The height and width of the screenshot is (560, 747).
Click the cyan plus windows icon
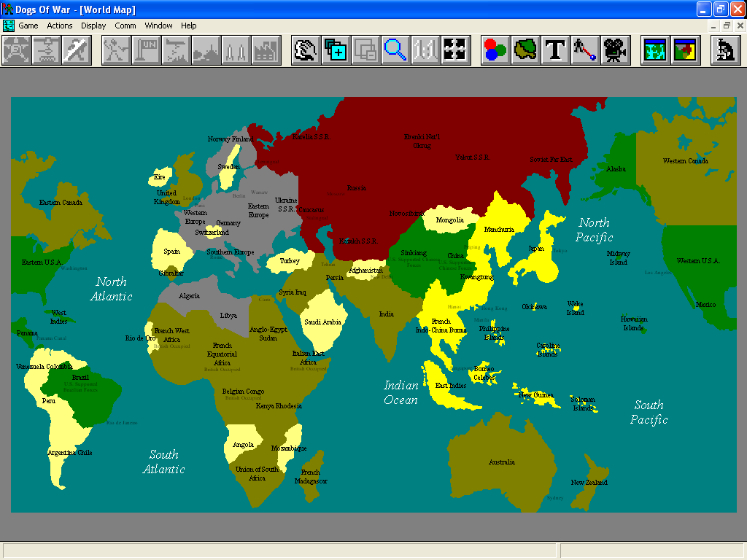coord(336,50)
